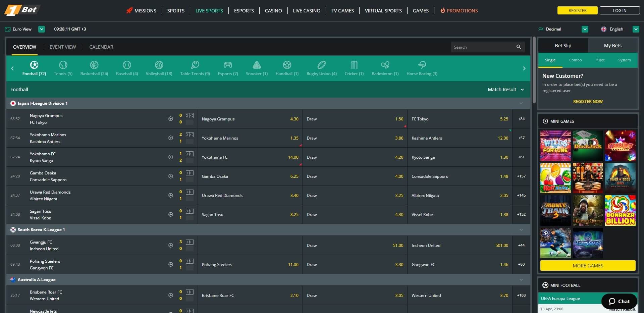Open the Handball sport icon

287,65
